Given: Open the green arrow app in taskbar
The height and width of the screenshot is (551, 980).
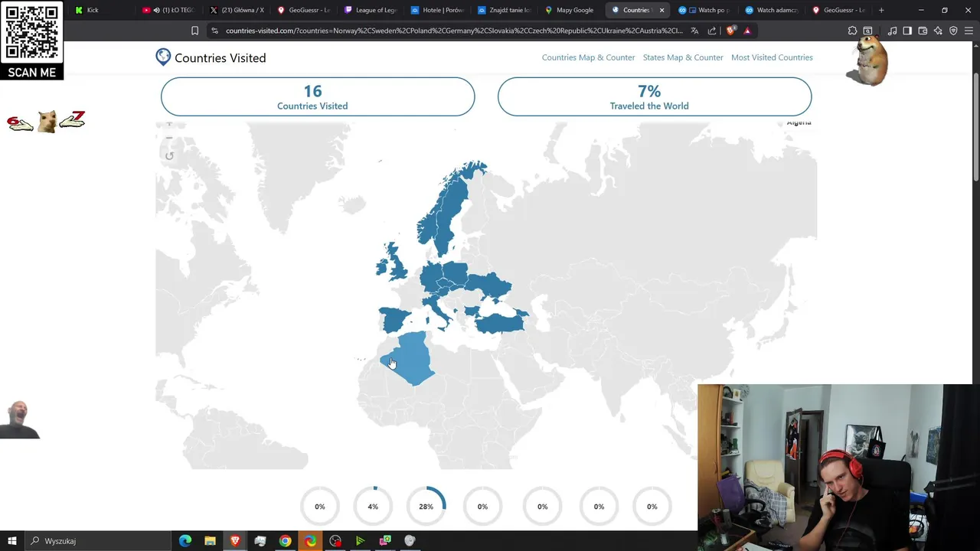Looking at the screenshot, I should pos(360,541).
